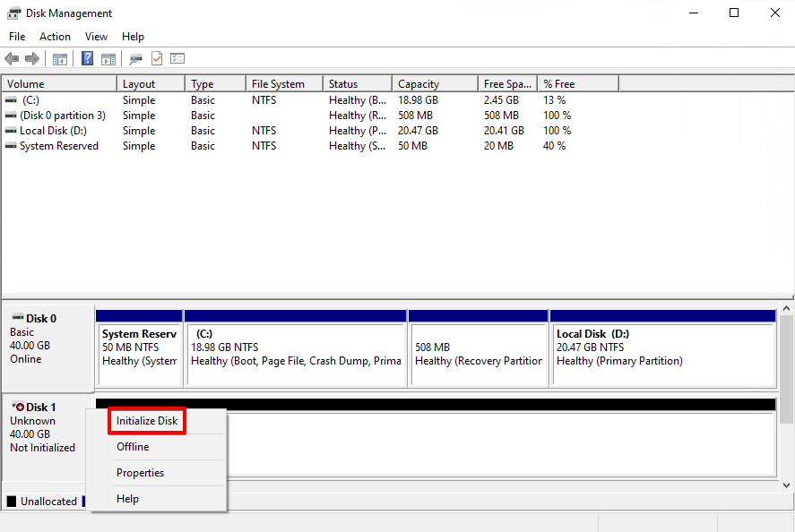Viewport: 795px width, 532px height.
Task: Open the Help menu in menu bar
Action: coord(133,37)
